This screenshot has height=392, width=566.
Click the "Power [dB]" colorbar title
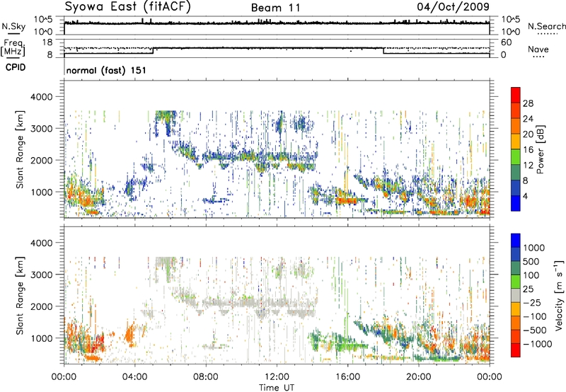(540, 149)
